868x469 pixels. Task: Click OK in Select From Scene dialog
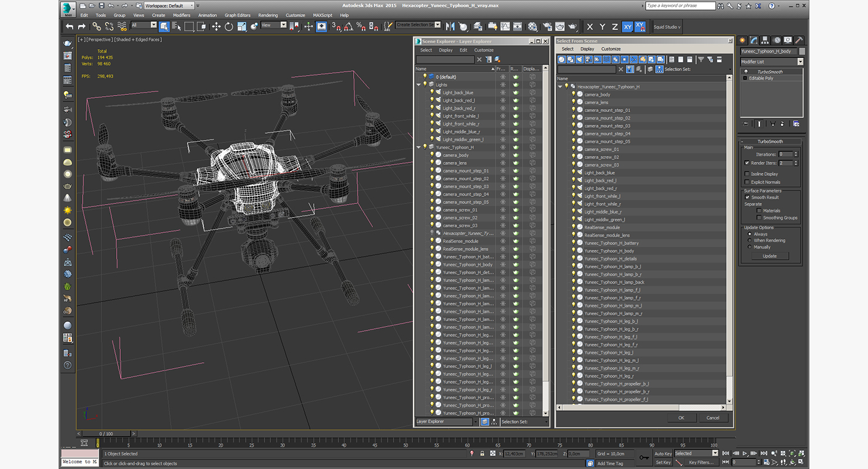(x=681, y=418)
